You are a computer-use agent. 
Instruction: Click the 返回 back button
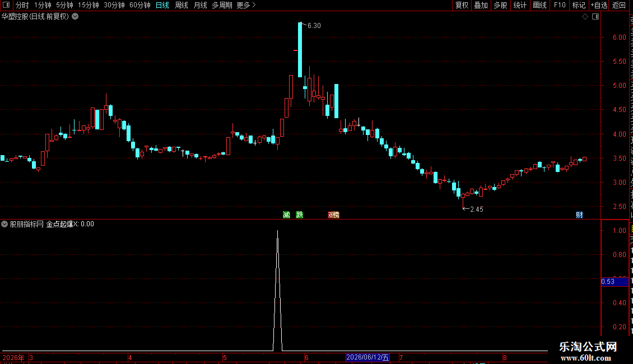619,5
